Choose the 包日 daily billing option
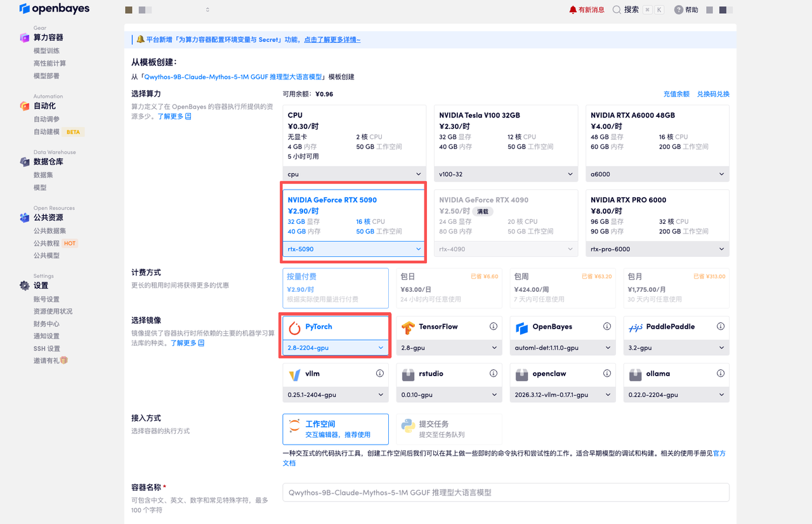The height and width of the screenshot is (524, 812). 449,288
